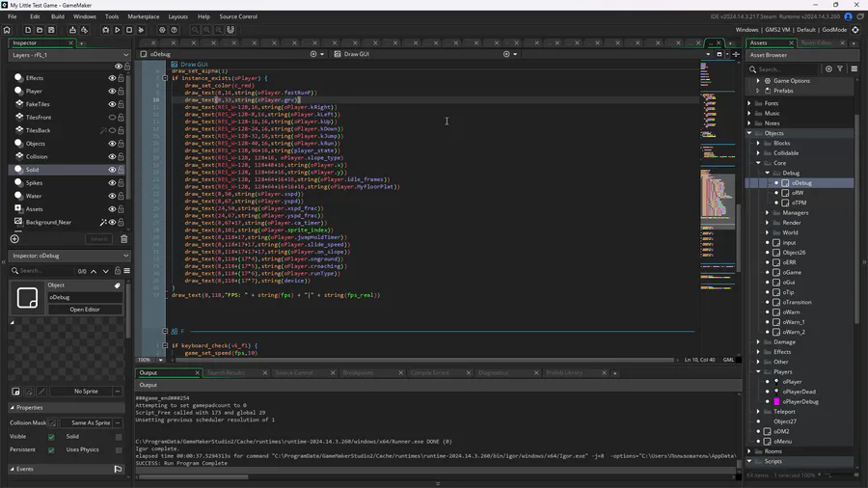868x488 pixels.
Task: Open Game Options gear toolbar icon
Action: click(161, 30)
